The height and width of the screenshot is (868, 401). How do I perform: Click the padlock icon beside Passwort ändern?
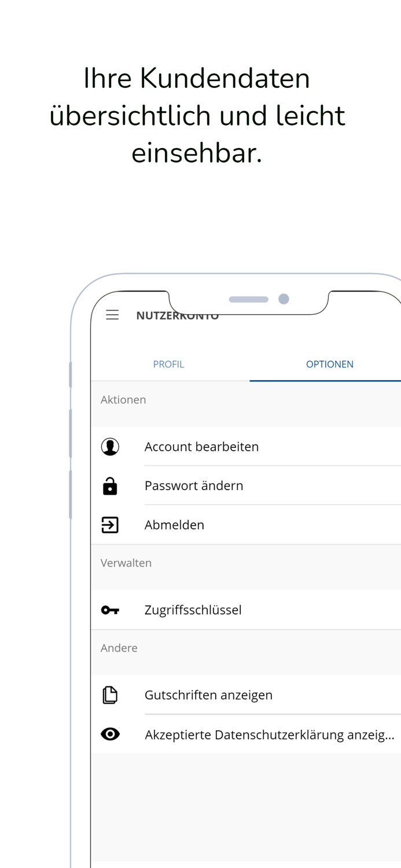click(x=110, y=486)
